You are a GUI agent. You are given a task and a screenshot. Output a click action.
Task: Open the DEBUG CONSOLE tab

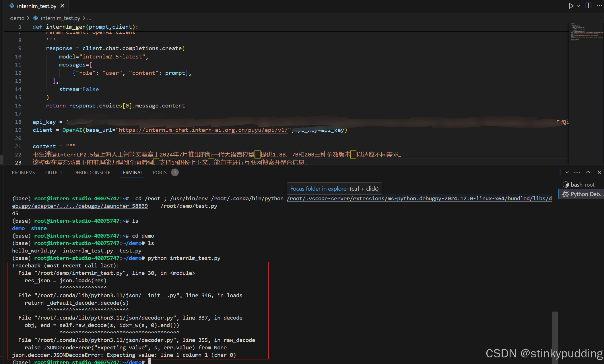(92, 173)
